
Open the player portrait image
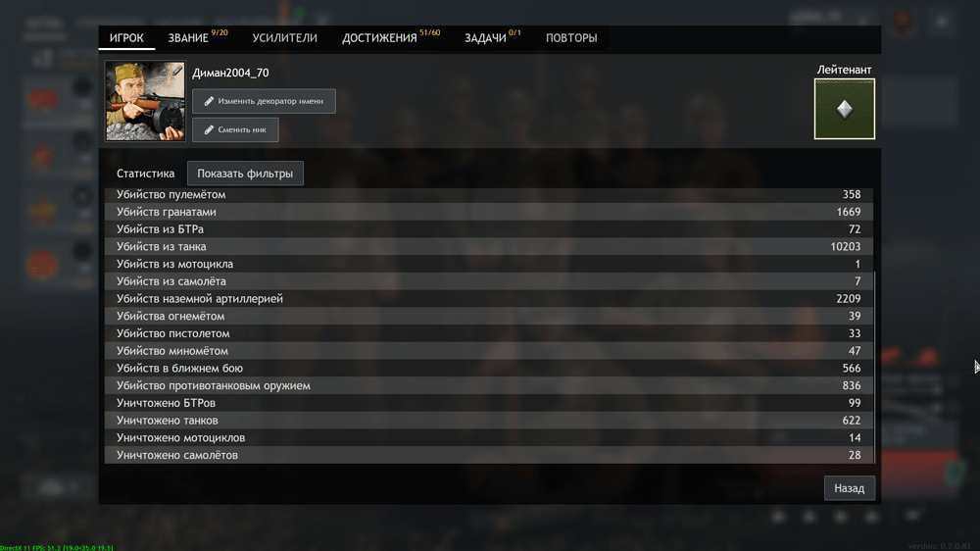tap(145, 101)
